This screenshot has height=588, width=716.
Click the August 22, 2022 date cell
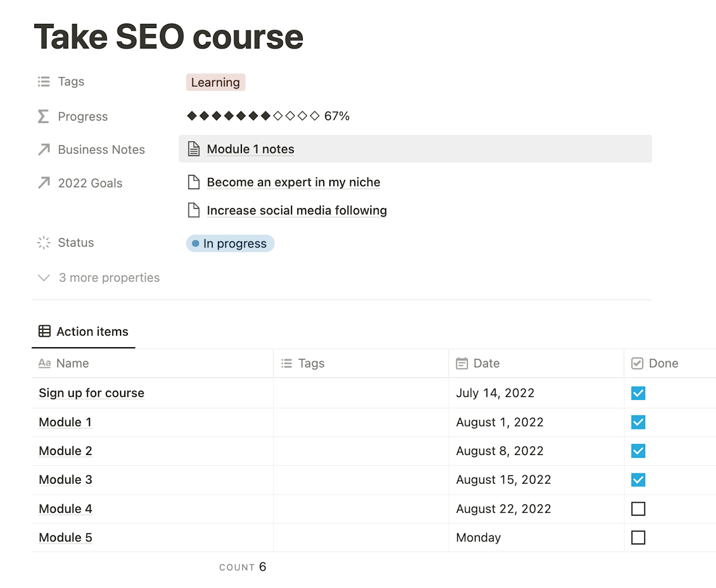503,509
